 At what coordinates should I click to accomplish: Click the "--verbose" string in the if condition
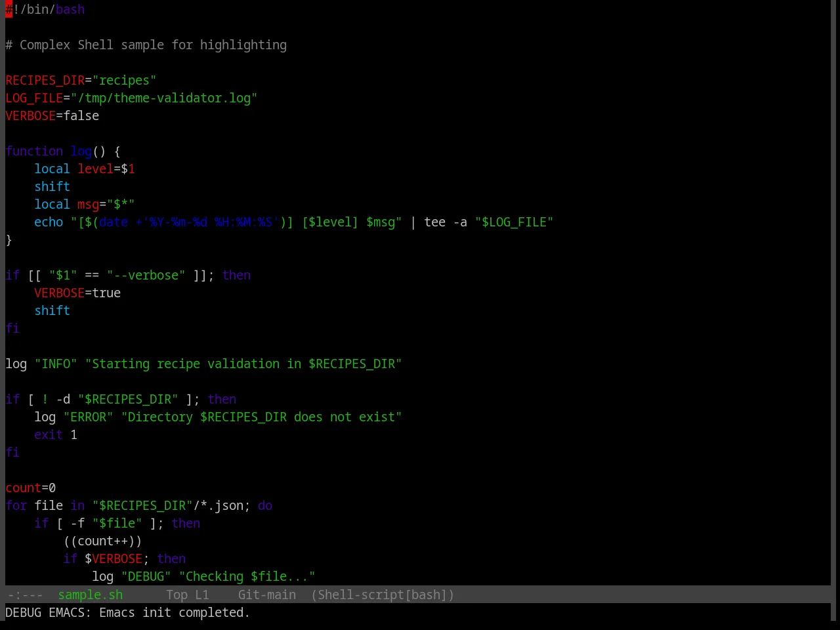(146, 275)
